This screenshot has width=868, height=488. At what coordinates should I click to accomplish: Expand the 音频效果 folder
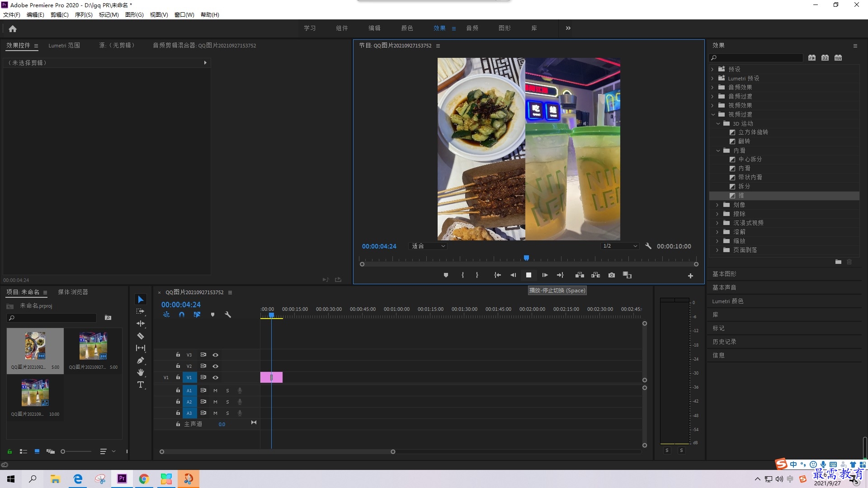[712, 87]
